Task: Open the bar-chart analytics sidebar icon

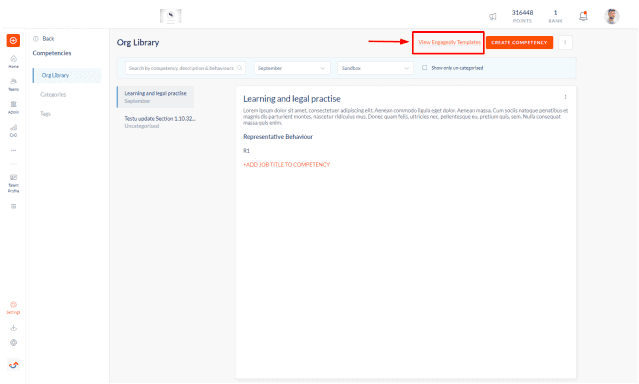Action: pos(13,130)
